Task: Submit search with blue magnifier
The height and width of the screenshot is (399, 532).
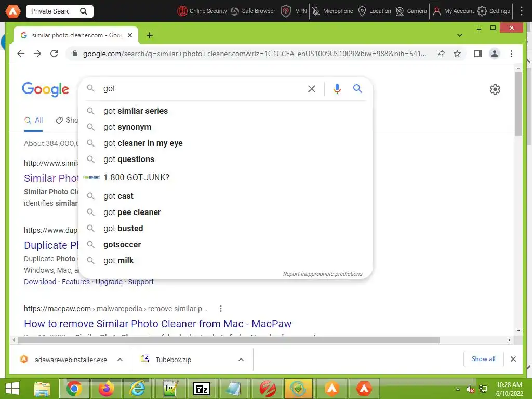Action: 357,88
